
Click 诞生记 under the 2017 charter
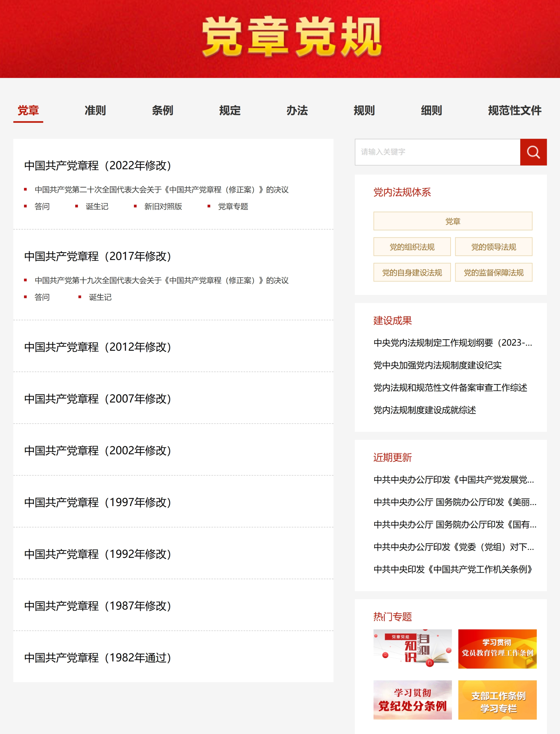pyautogui.click(x=100, y=297)
